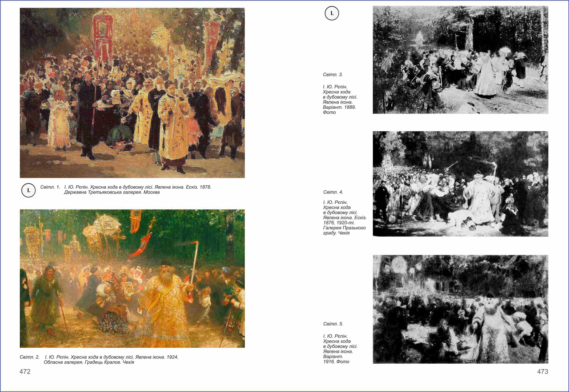This screenshot has width=569, height=392.
Task: Click the 'Світл. 3.' caption label
Action: pyautogui.click(x=333, y=75)
